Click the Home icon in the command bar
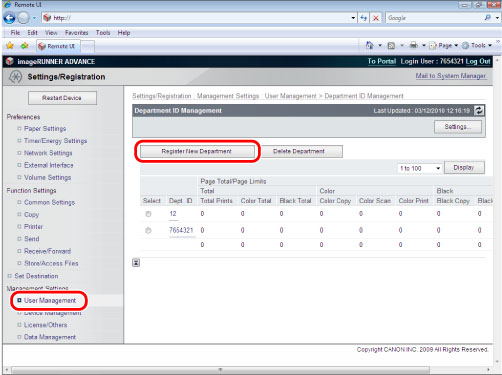 pos(370,45)
